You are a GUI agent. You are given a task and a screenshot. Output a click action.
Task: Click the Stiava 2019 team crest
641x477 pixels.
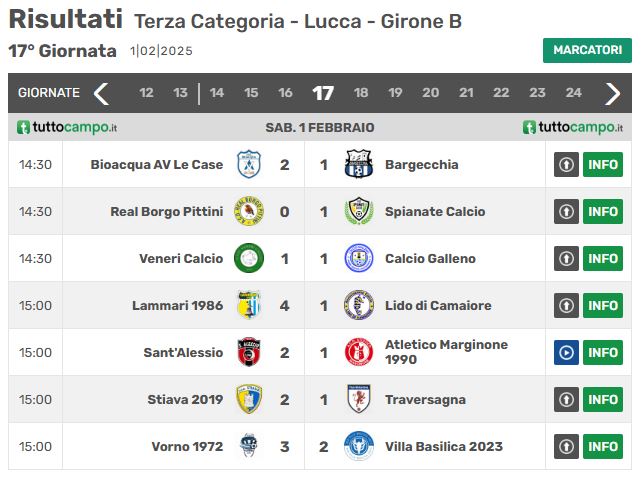pyautogui.click(x=249, y=399)
